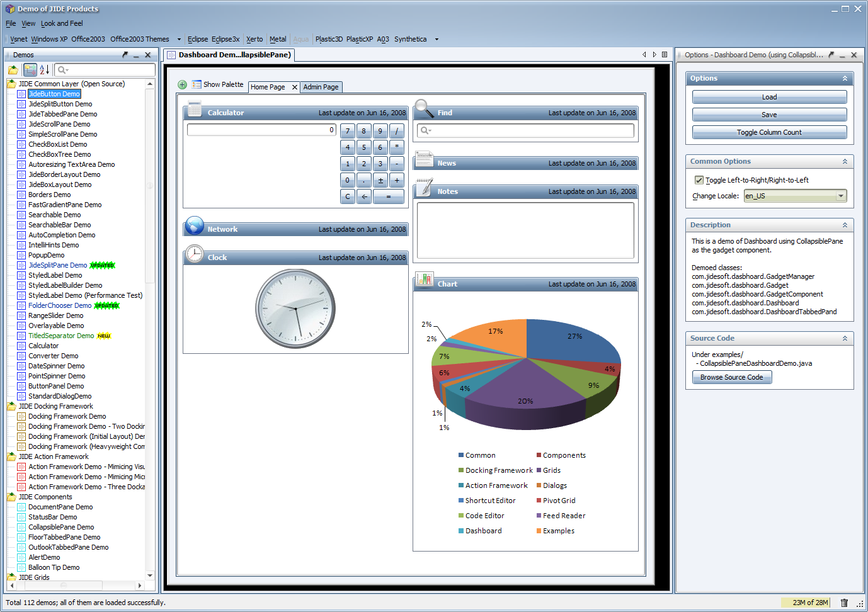Click the Toggle Column Count button
Image resolution: width=868 pixels, height=612 pixels.
pos(769,132)
